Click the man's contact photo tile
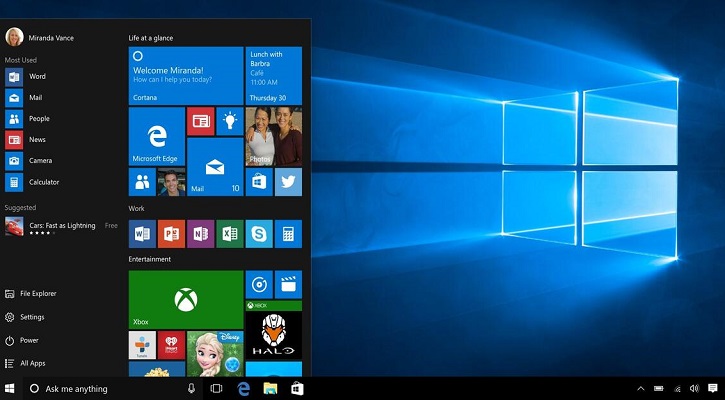725x400 pixels. [x=172, y=182]
